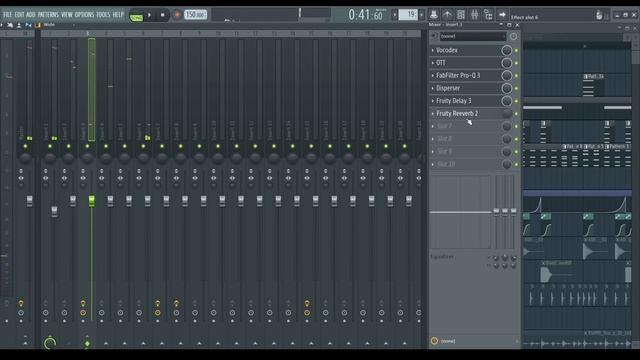Click the latency clock icon beside input dropdown

pyautogui.click(x=513, y=36)
